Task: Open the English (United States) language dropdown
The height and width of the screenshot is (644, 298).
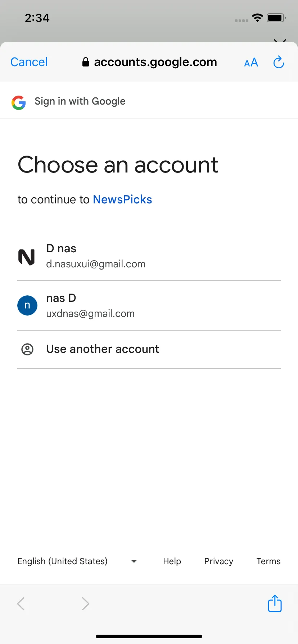Action: click(77, 561)
